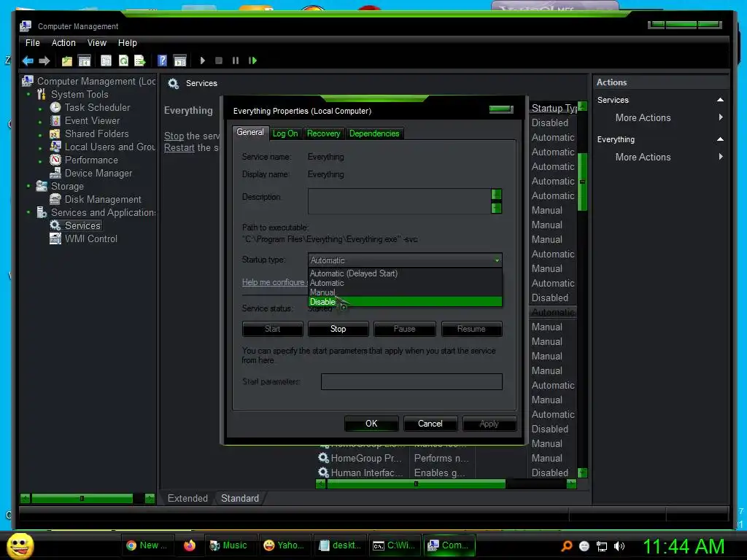Image resolution: width=747 pixels, height=560 pixels.
Task: Switch to the Standard view tab
Action: point(240,498)
